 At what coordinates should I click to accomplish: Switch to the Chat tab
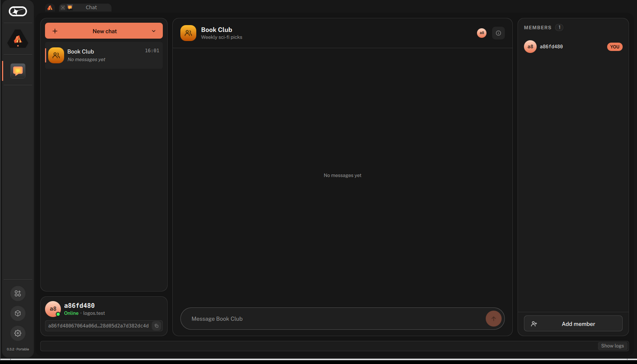pos(85,8)
